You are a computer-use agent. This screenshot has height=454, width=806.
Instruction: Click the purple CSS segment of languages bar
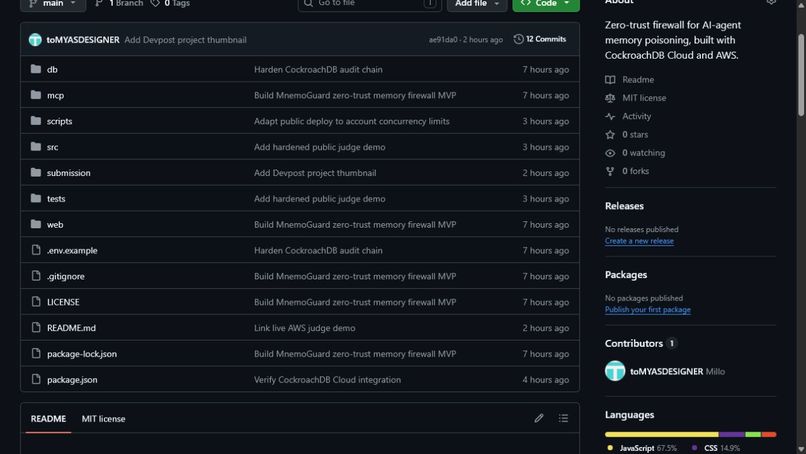coord(732,434)
